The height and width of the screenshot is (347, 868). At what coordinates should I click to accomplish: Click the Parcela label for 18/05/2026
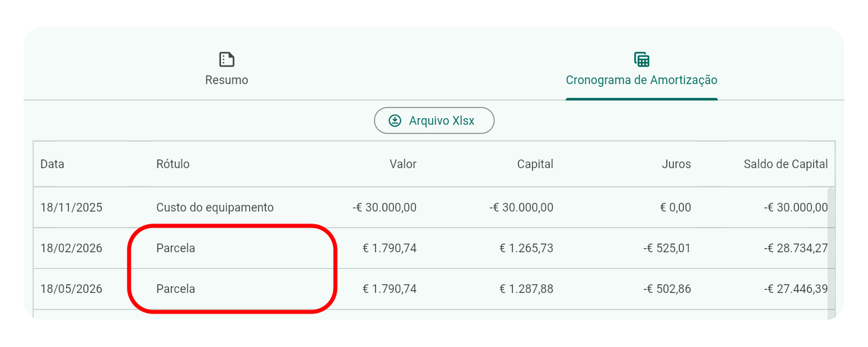(x=176, y=289)
